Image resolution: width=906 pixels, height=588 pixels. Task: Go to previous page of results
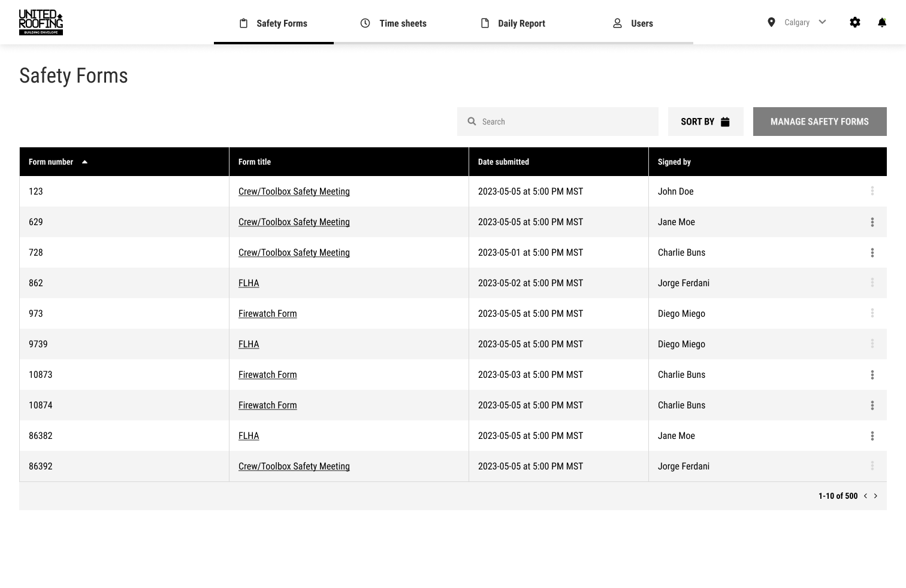(x=865, y=496)
